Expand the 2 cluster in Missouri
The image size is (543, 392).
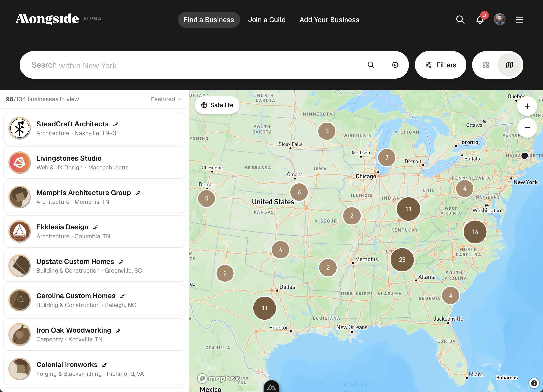[352, 216]
